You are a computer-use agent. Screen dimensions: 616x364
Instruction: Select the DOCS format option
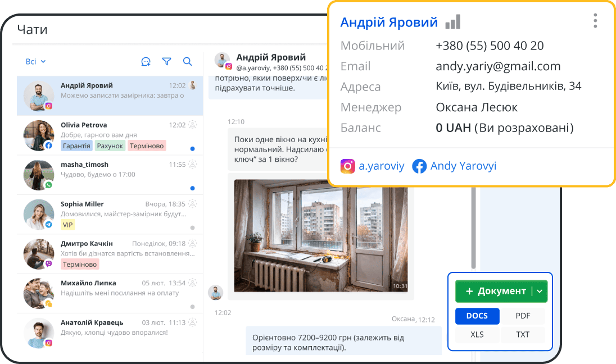(477, 316)
